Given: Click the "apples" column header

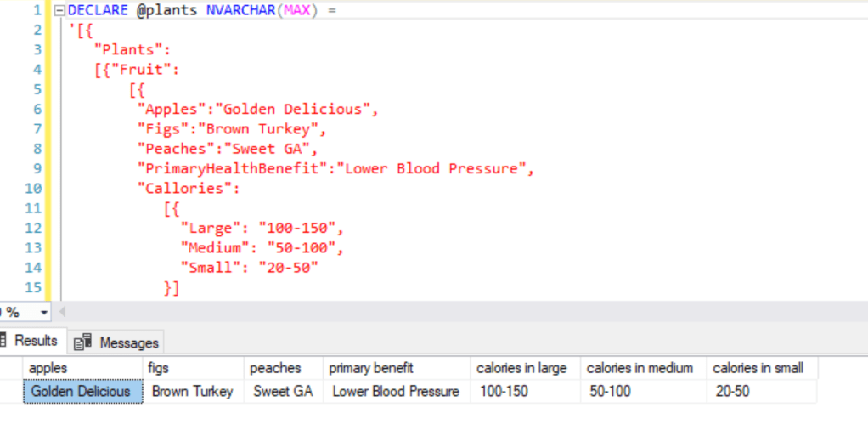Looking at the screenshot, I should pos(48,368).
